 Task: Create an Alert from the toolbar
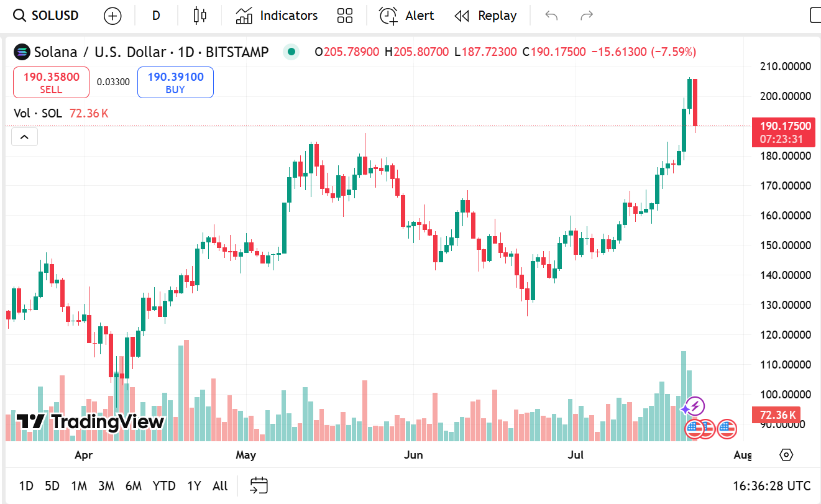[406, 16]
